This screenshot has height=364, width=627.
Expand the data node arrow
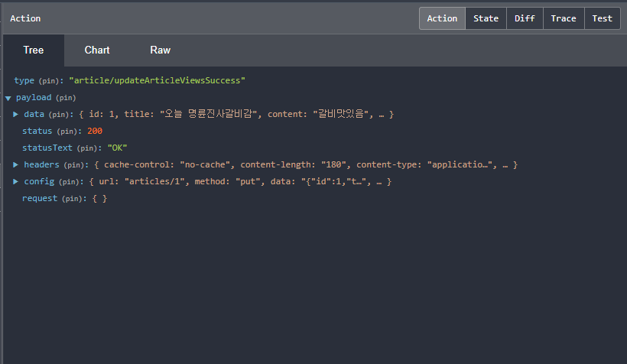click(x=15, y=115)
